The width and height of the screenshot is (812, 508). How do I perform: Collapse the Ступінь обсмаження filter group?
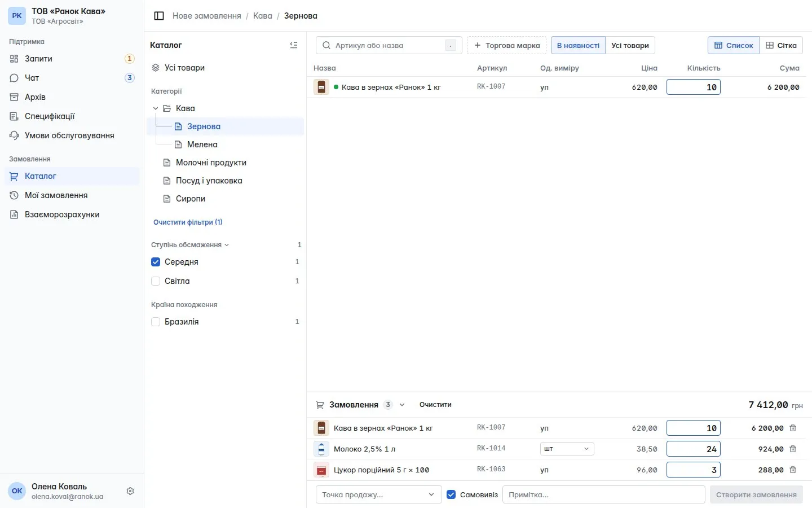(x=190, y=245)
